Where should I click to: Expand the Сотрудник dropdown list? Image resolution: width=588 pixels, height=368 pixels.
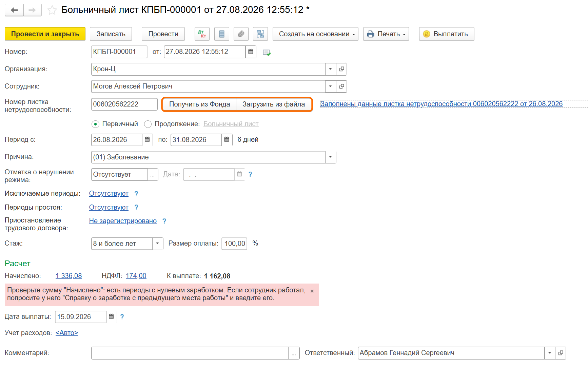[x=330, y=86]
